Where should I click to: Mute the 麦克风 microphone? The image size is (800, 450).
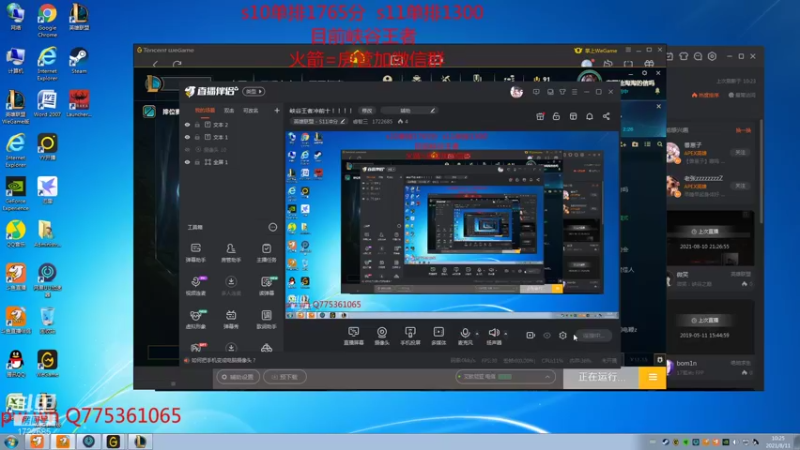pos(465,336)
